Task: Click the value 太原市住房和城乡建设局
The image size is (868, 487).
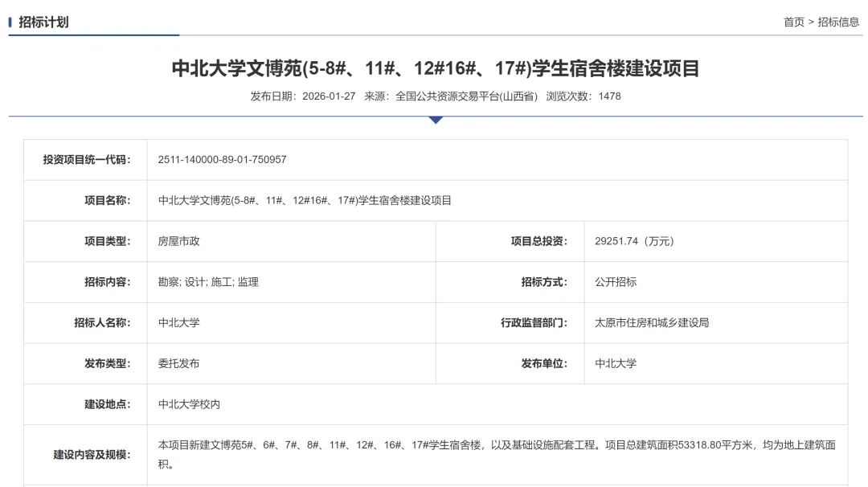Action: click(652, 322)
